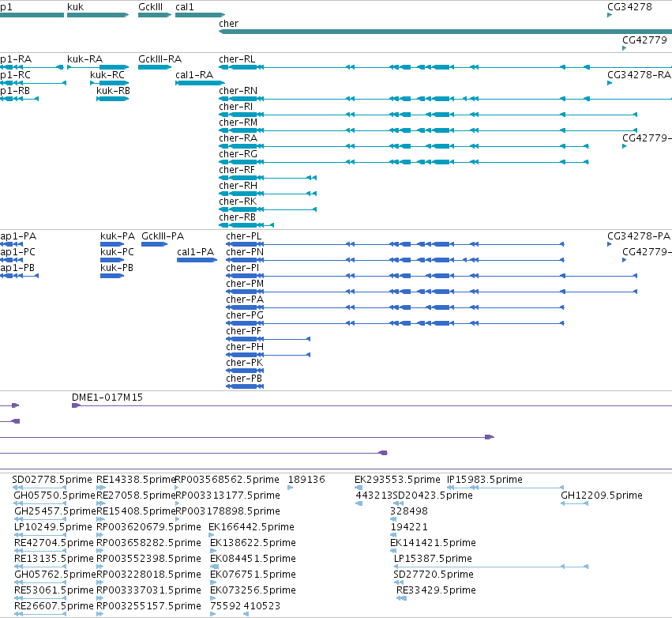Click the RE42704.5prime EST label
Viewport: 672px width, 618px height.
[54, 543]
